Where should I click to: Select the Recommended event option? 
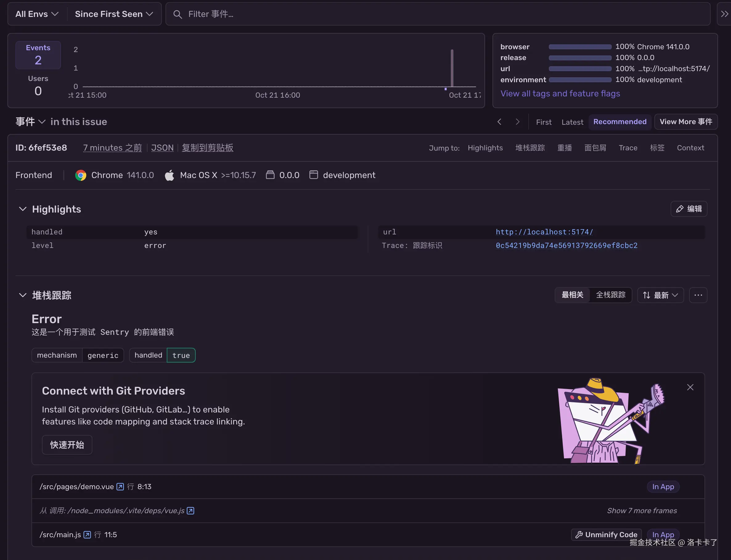[x=620, y=122]
